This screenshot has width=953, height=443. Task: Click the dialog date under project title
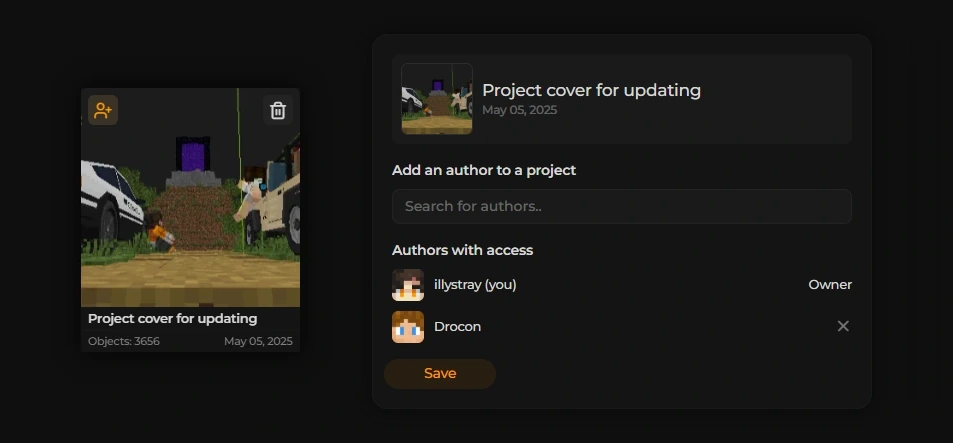click(520, 110)
